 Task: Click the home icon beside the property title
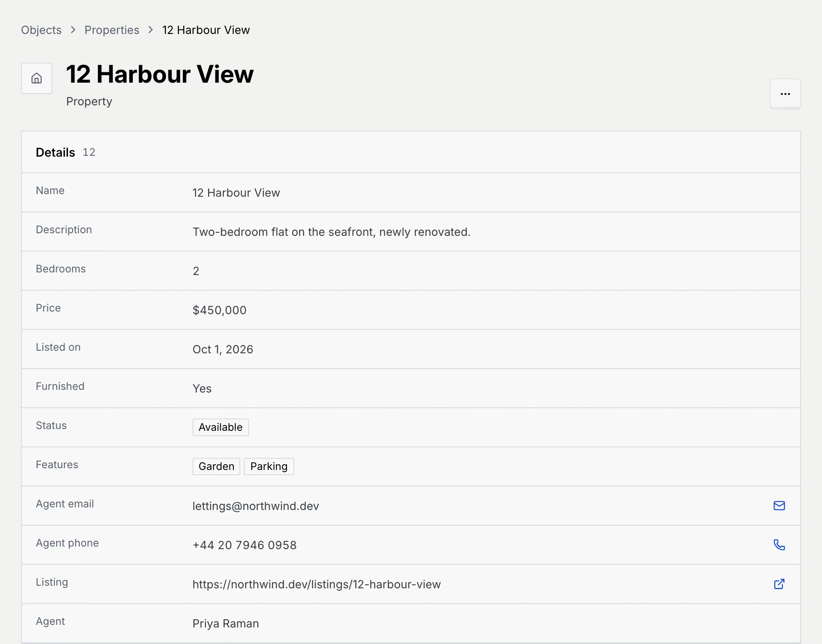point(37,78)
